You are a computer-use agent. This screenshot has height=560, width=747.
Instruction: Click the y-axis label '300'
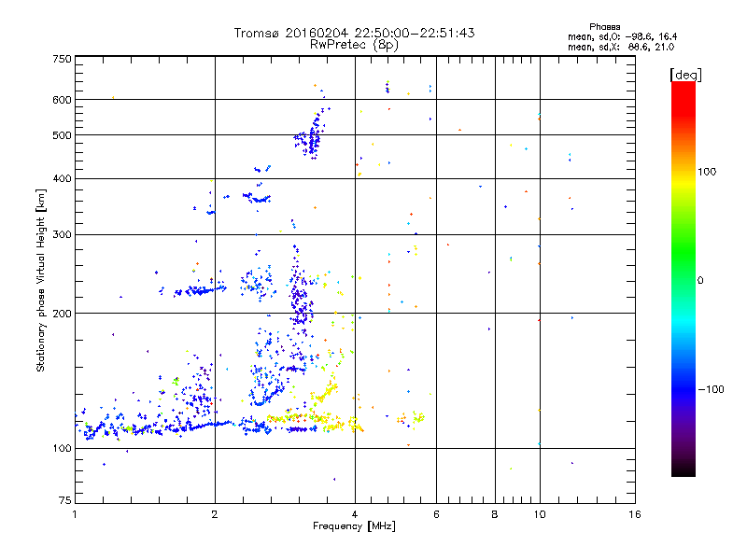click(x=62, y=234)
